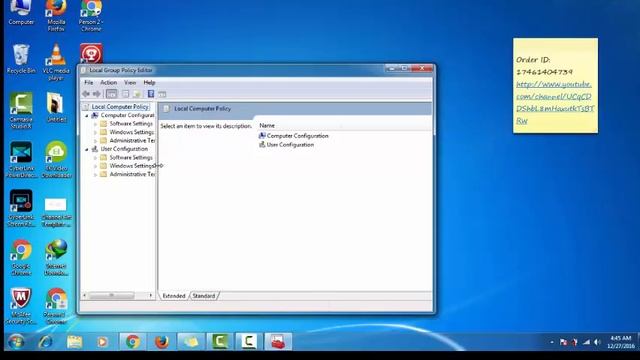Expand Software Settings under Computer Configuration
The height and width of the screenshot is (360, 640).
coord(96,124)
